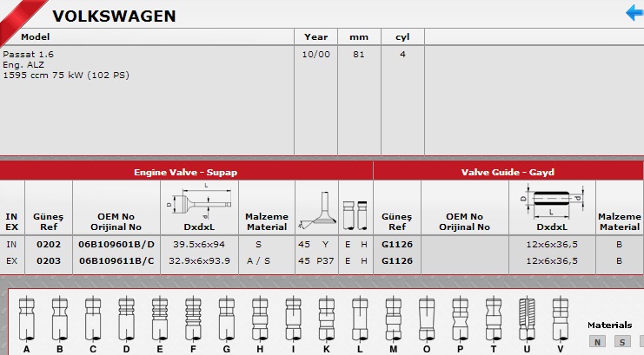Click OEM number 06B109601B/D
This screenshot has height=355, width=644.
tap(116, 244)
